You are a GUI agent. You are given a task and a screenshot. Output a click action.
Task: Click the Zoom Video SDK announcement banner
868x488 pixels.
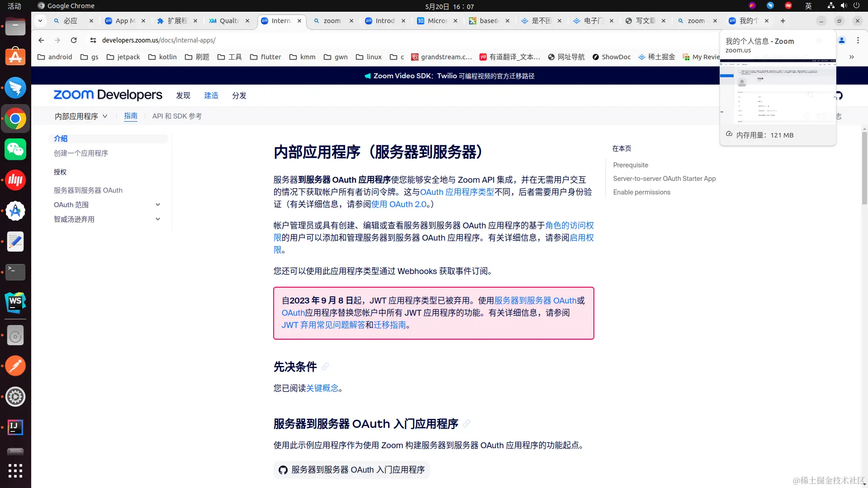pyautogui.click(x=450, y=76)
